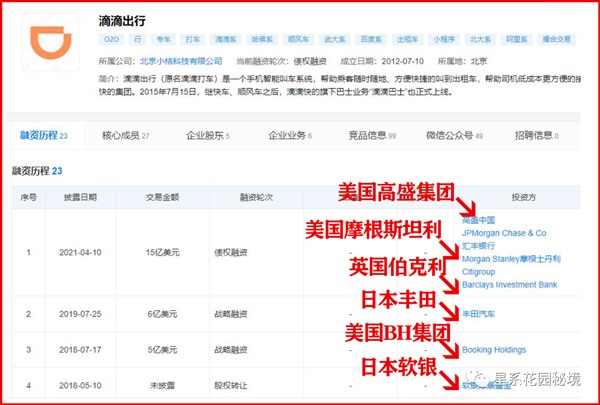Open the 企业股东 tab
The image size is (600, 405).
[x=208, y=136]
